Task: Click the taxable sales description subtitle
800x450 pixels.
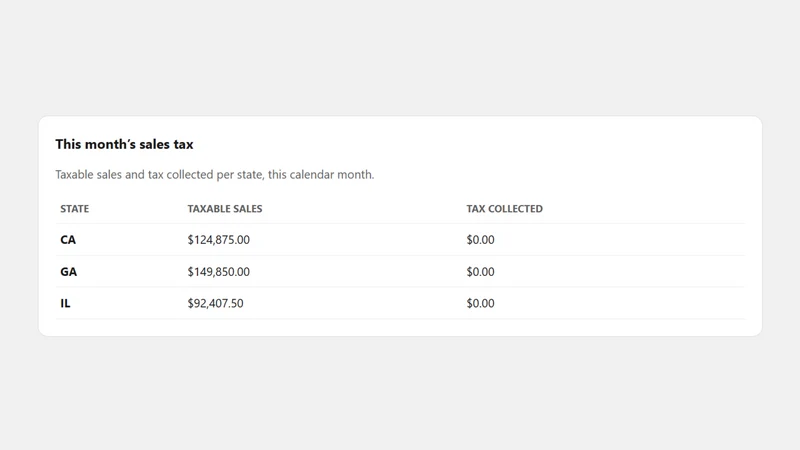Action: [x=215, y=174]
